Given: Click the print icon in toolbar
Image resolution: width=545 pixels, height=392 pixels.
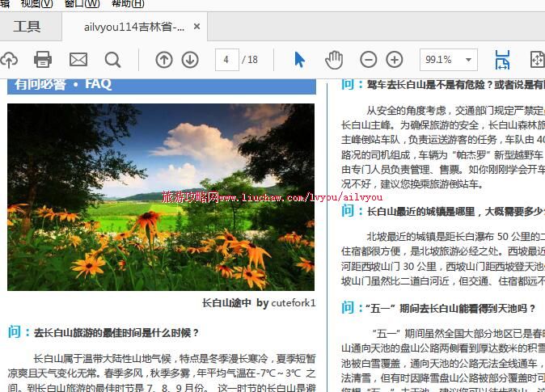Looking at the screenshot, I should tap(43, 60).
